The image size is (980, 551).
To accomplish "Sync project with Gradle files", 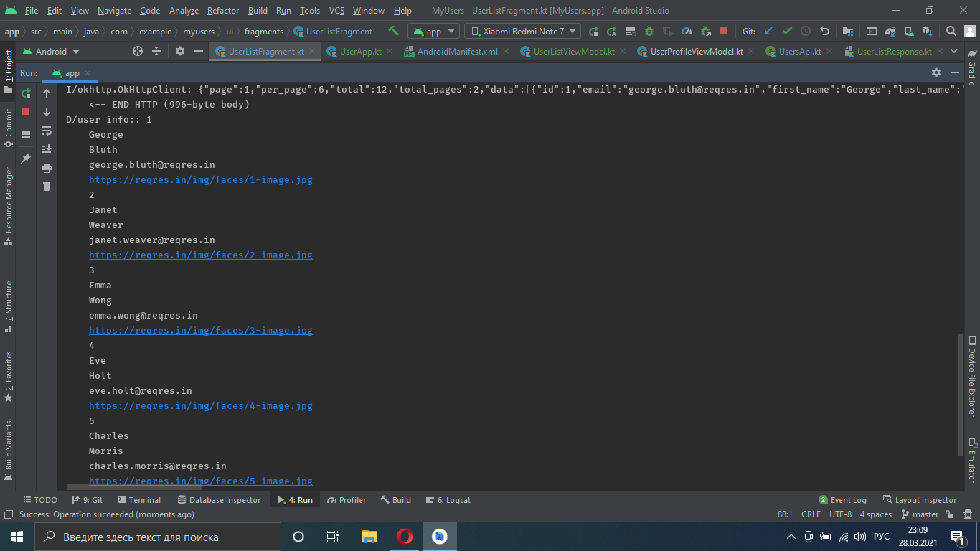I will pos(890,31).
